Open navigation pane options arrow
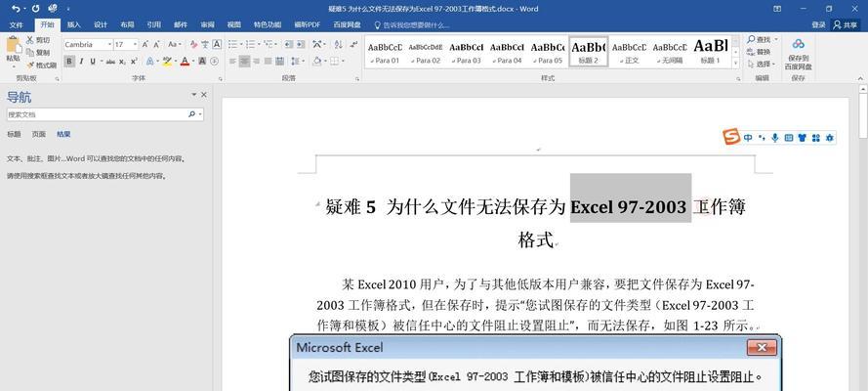 [194, 95]
